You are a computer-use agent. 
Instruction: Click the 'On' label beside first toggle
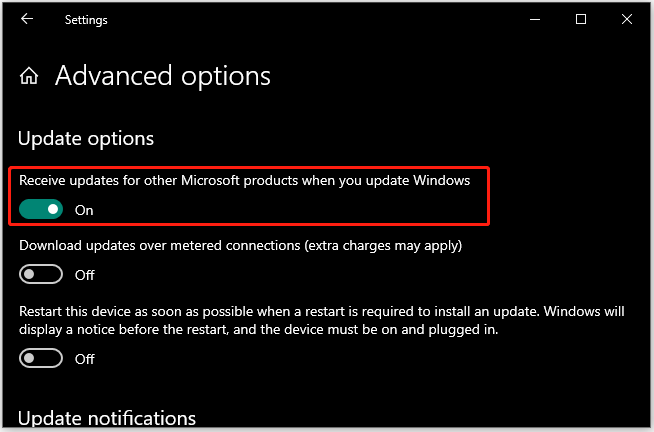[x=84, y=210]
